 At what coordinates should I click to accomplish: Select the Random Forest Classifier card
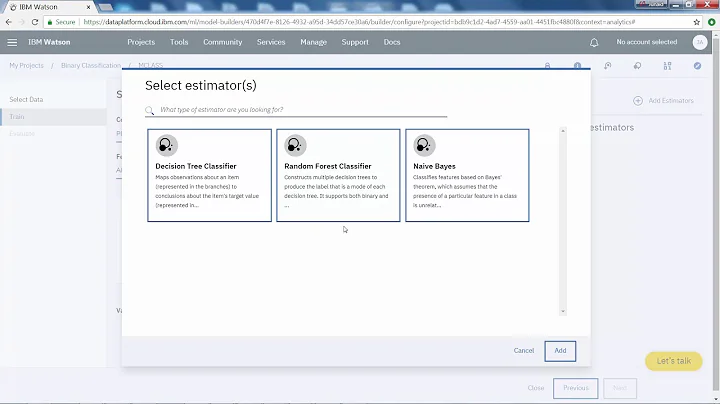tap(338, 175)
